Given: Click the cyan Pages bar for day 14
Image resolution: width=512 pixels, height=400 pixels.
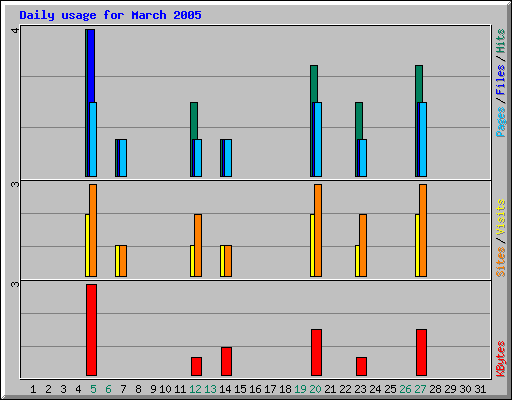Looking at the screenshot, I should click(x=228, y=158).
